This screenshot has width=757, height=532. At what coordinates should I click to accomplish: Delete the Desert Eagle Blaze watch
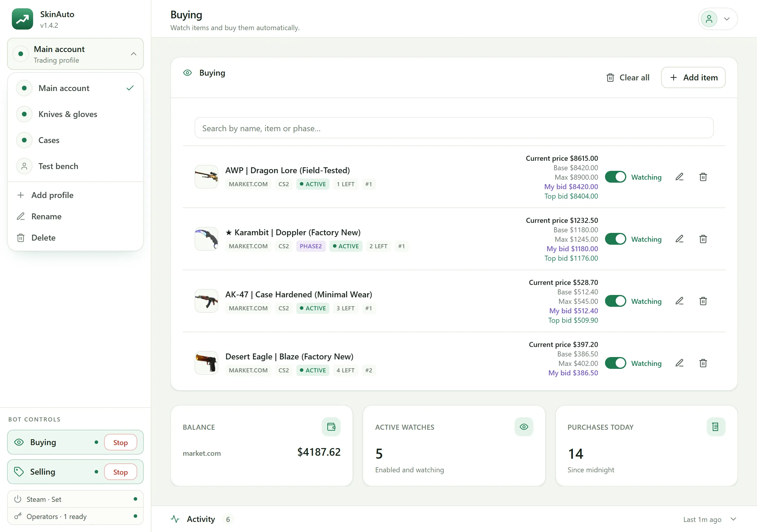[703, 363]
